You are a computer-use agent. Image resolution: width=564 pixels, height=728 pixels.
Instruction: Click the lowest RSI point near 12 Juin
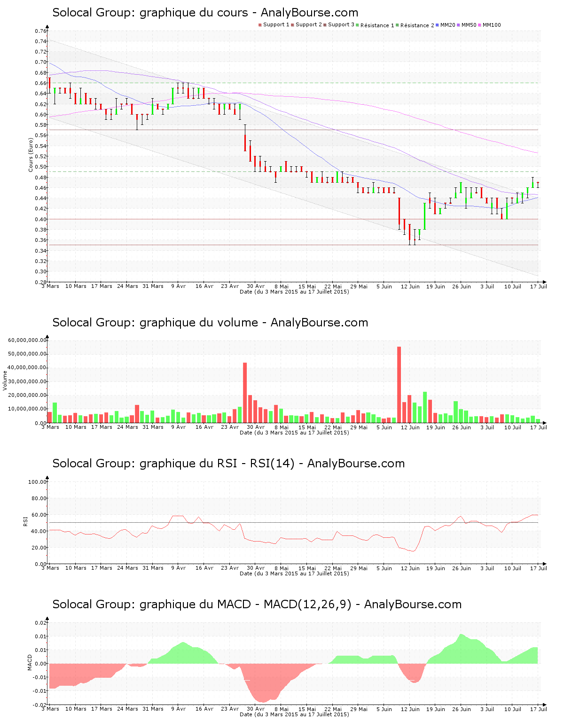click(x=412, y=551)
